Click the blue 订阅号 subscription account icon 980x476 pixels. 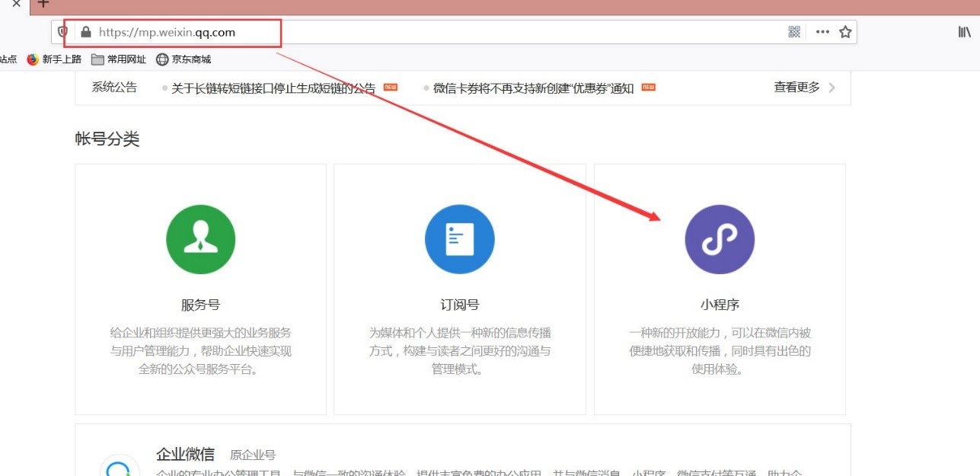tap(459, 239)
